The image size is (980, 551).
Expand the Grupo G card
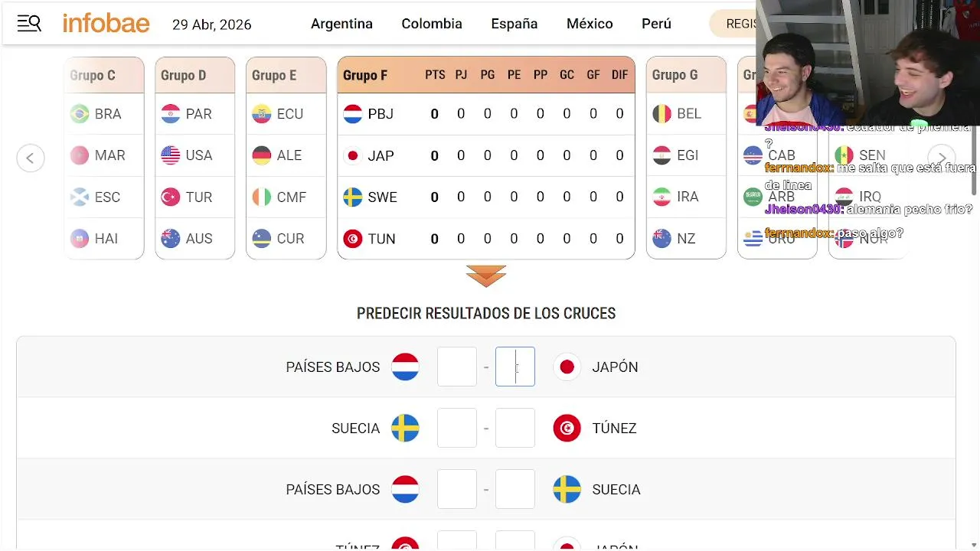686,75
